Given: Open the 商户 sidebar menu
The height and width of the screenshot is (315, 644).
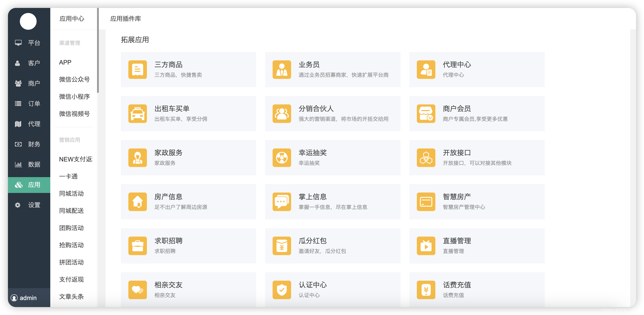Looking at the screenshot, I should [x=29, y=83].
